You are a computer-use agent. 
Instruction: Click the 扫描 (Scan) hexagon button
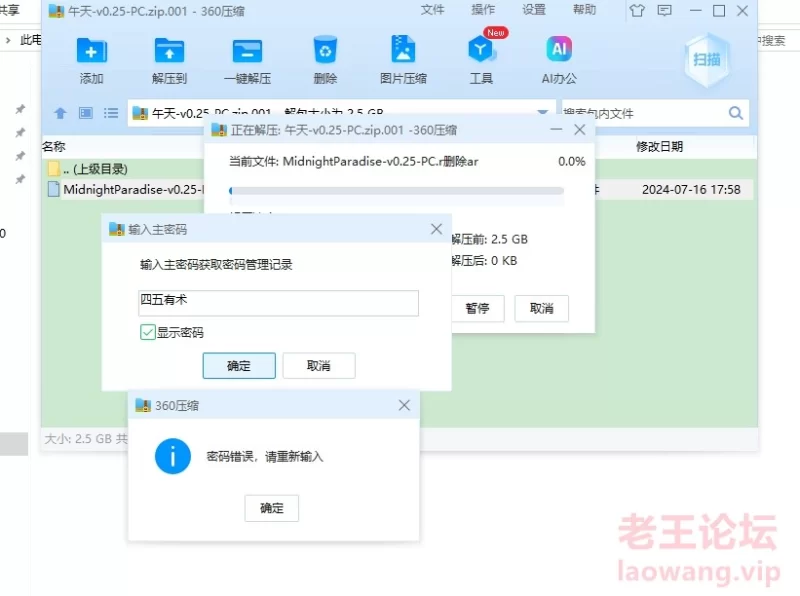(x=707, y=60)
